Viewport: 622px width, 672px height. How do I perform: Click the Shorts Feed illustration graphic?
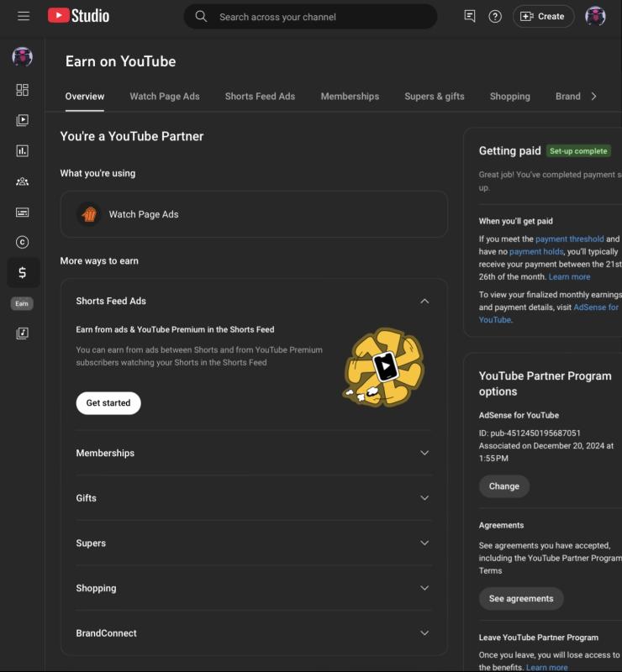(384, 368)
